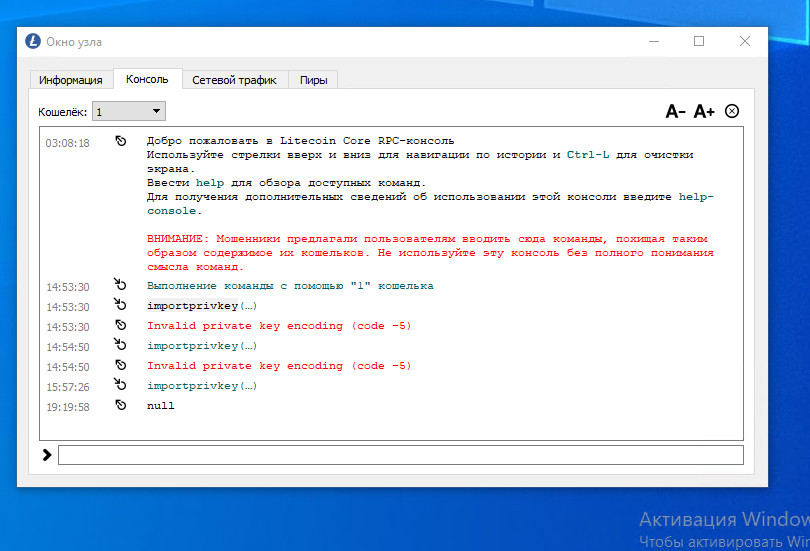The height and width of the screenshot is (551, 810).
Task: Click the Выполнение команды wallet message
Action: click(290, 286)
